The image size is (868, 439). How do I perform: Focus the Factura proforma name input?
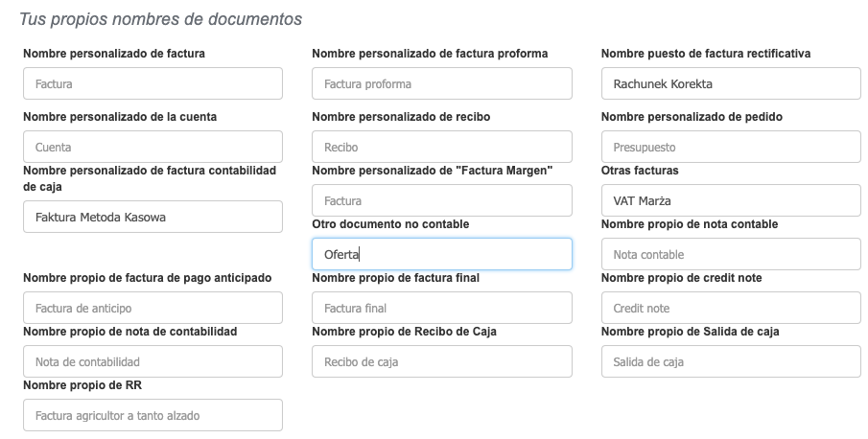pos(441,83)
